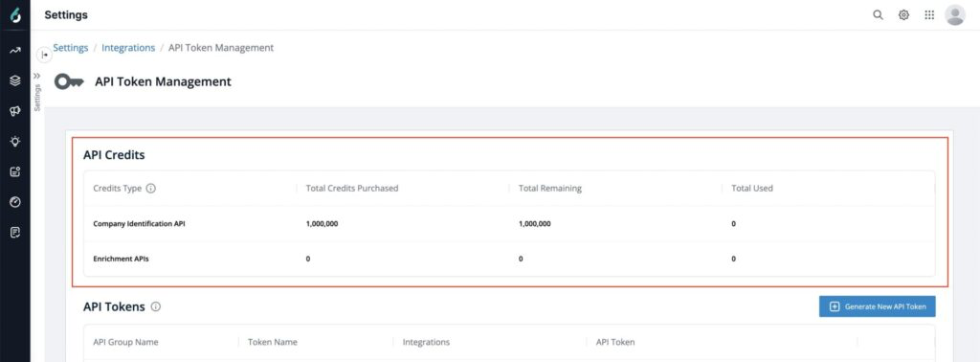Viewport: 980px width, 362px height.
Task: Click the Settings title in top bar
Action: point(66,15)
